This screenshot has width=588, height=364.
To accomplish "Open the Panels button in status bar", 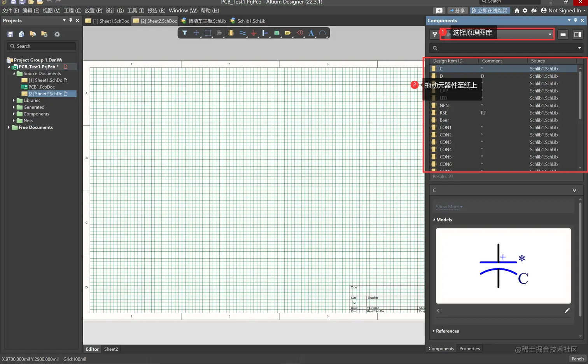I will 577,359.
